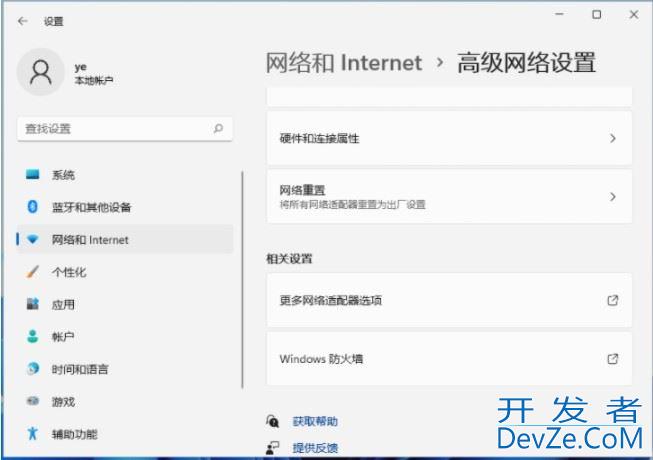653x460 pixels.
Task: Open 网络重置 card
Action: 449,196
